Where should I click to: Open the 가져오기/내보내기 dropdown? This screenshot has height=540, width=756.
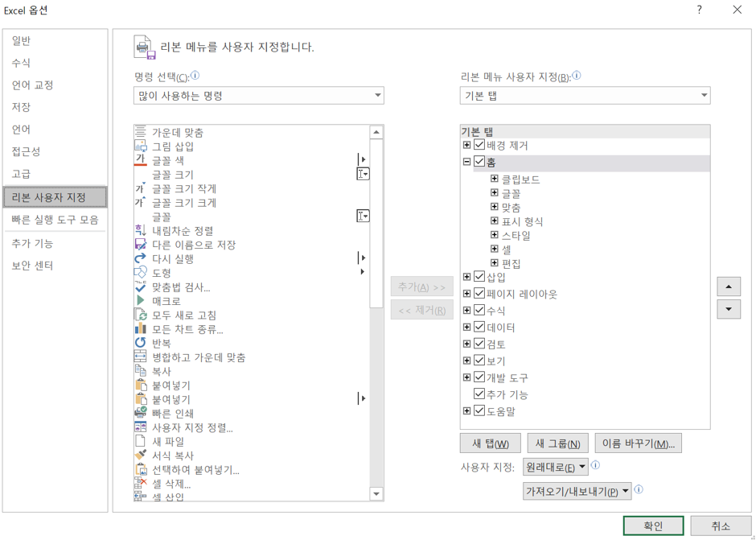[577, 491]
